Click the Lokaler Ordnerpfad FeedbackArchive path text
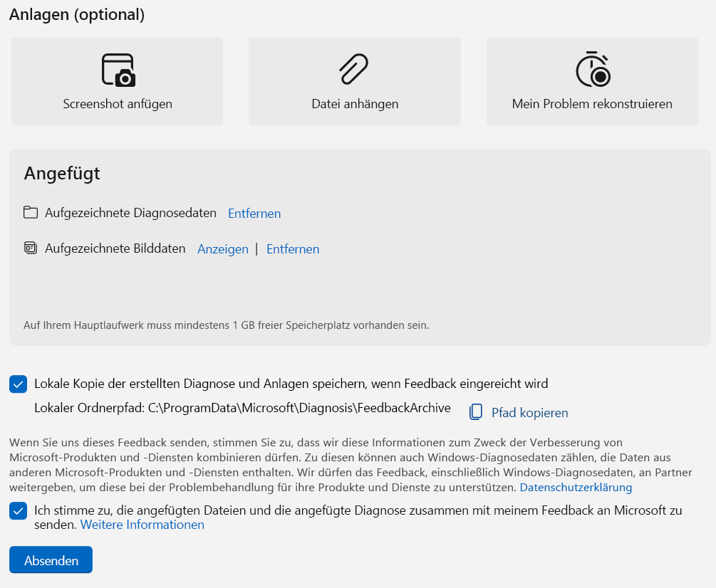The height and width of the screenshot is (588, 716). tap(242, 408)
